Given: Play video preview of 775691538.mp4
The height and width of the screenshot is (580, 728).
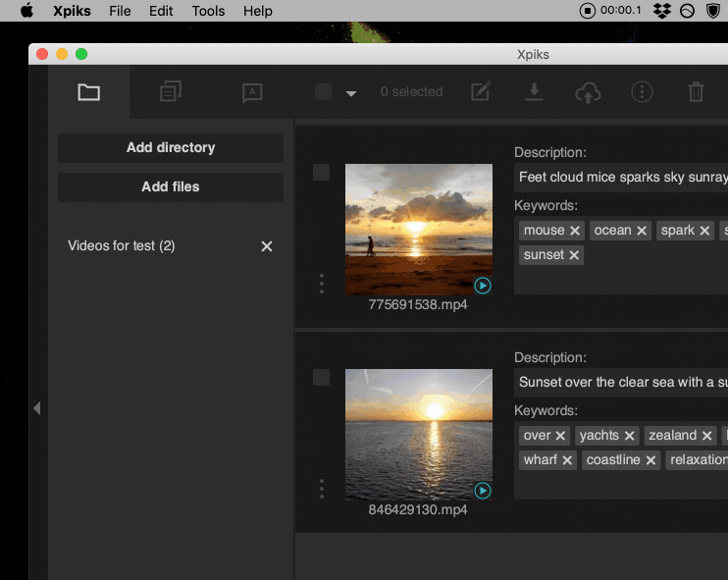Looking at the screenshot, I should (482, 286).
